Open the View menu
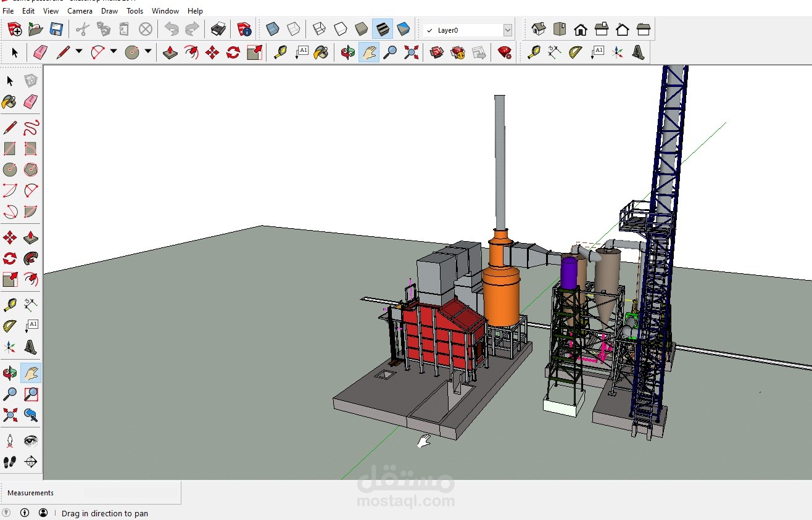Image resolution: width=812 pixels, height=520 pixels. 51,11
